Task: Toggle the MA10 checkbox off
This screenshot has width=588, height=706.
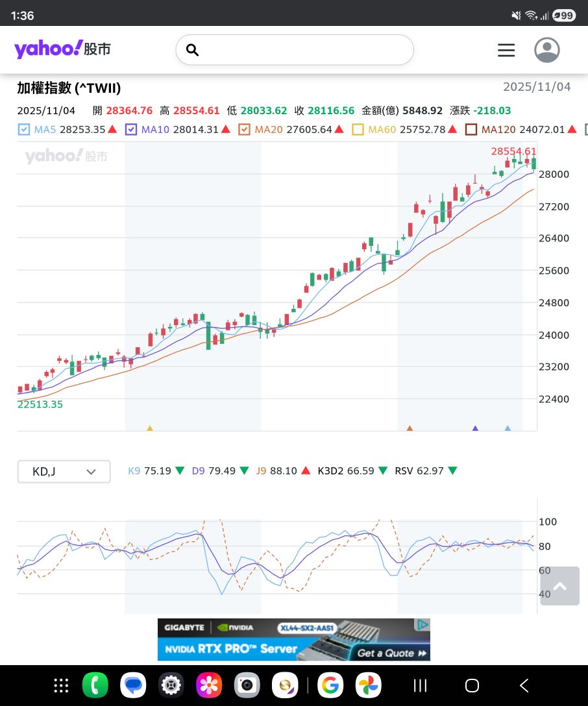Action: point(131,130)
